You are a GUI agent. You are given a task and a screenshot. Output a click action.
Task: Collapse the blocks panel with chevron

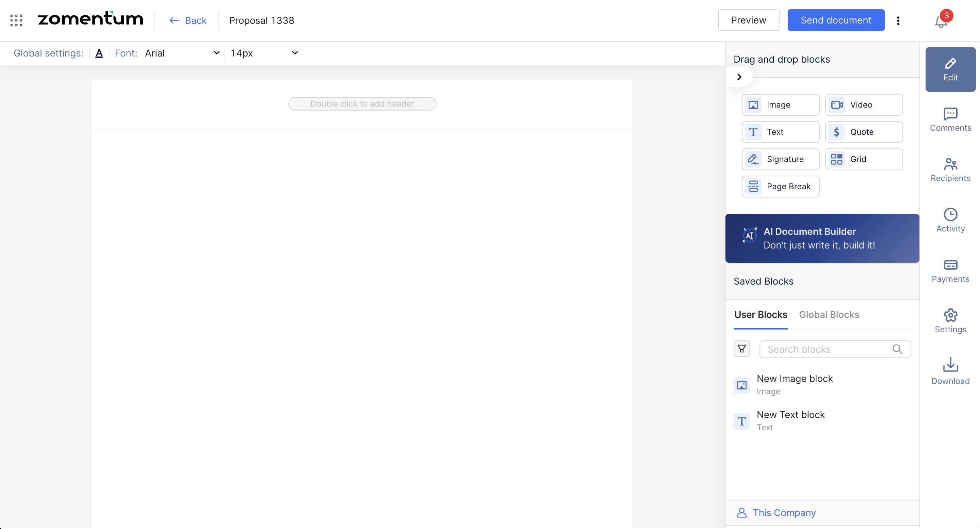(x=739, y=77)
